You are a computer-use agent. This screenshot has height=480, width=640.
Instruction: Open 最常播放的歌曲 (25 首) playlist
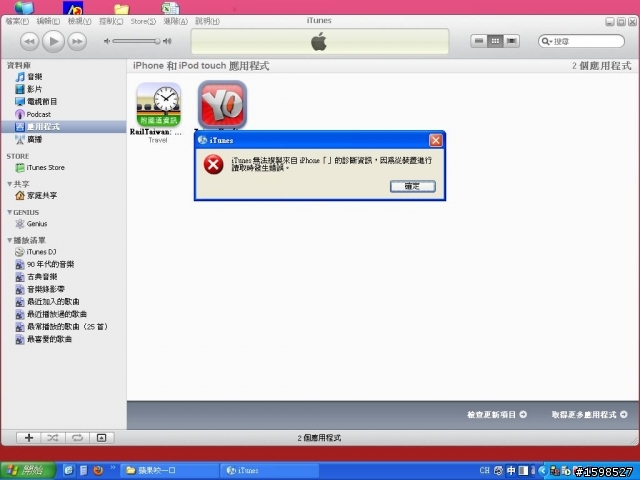[x=64, y=327]
